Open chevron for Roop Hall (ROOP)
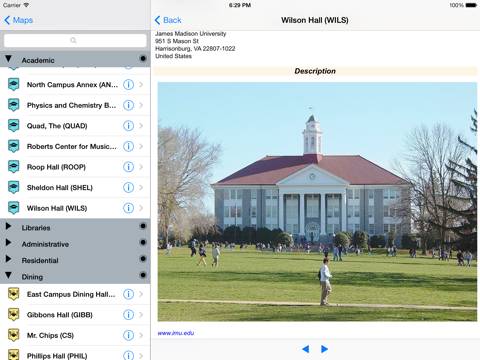Screen dimensions: 480x360 click(141, 167)
